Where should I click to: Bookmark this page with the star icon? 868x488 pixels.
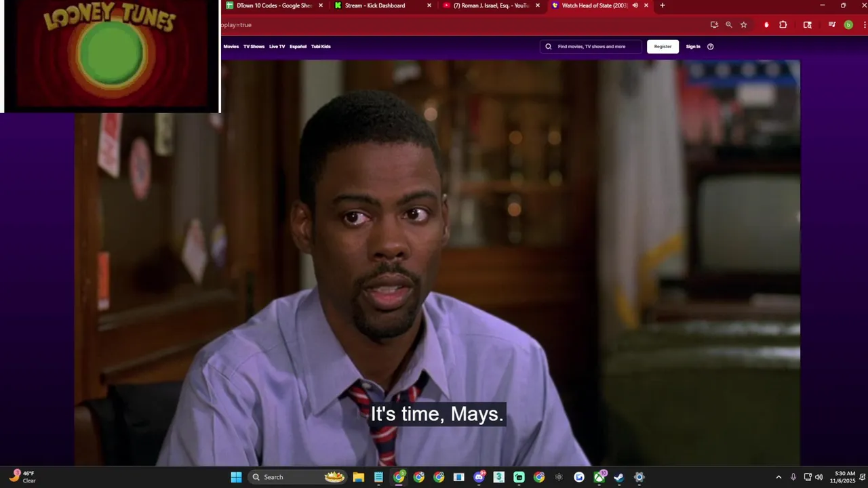(744, 25)
